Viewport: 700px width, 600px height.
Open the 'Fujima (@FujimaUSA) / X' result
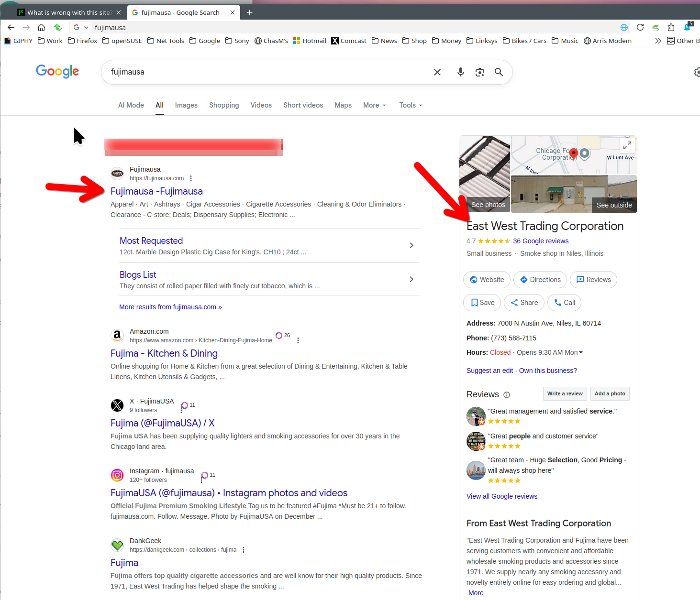pos(162,423)
